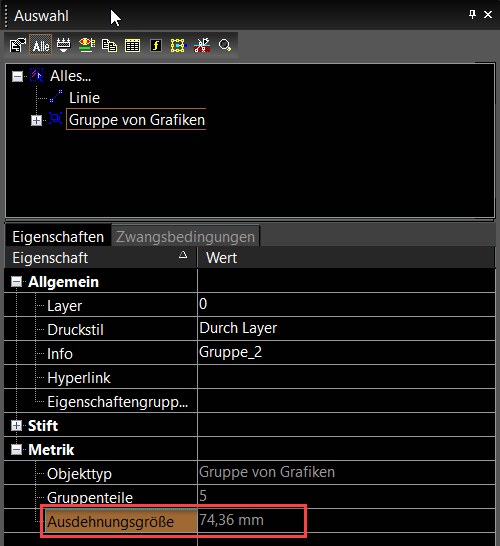This screenshot has width=500, height=546.
Task: Sort by the 'Eigenschaft' column header
Action: (101, 258)
